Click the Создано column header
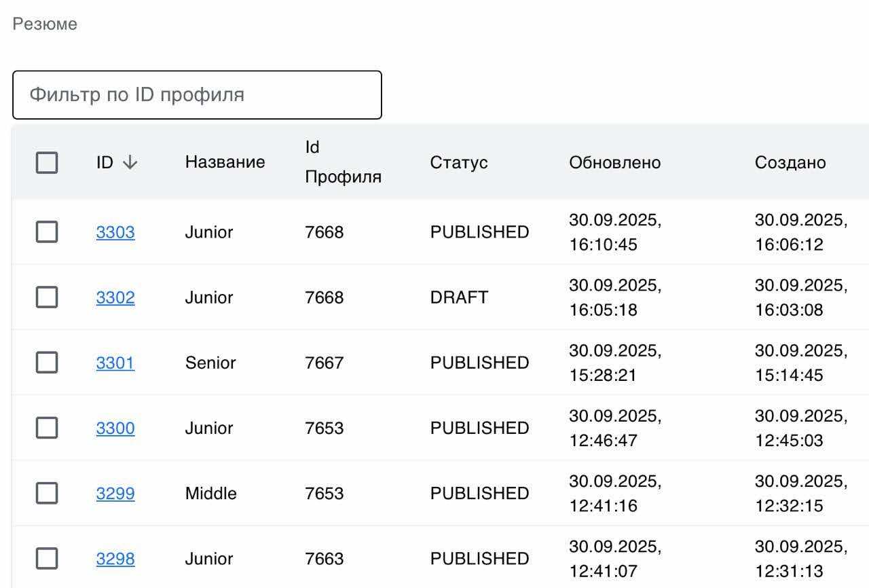869x588 pixels. tap(790, 163)
